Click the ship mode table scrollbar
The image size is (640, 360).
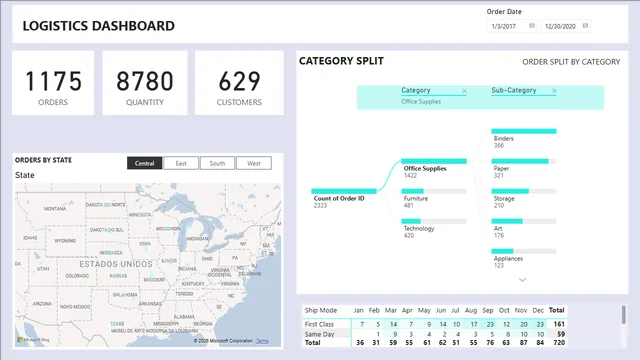tap(623, 315)
